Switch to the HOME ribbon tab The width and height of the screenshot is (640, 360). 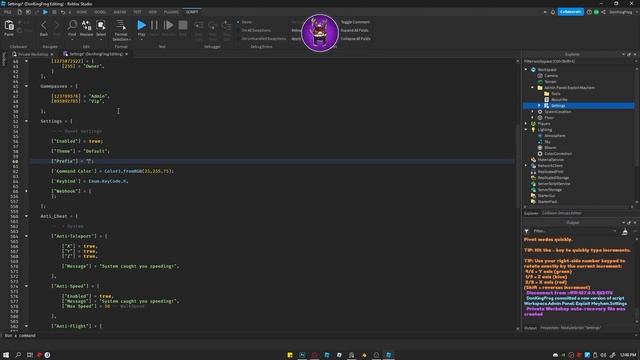[82, 12]
